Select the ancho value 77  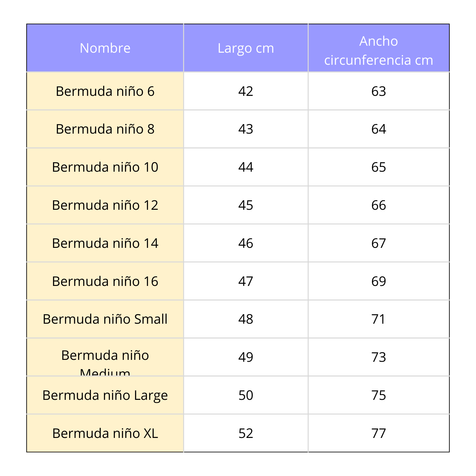tap(379, 433)
